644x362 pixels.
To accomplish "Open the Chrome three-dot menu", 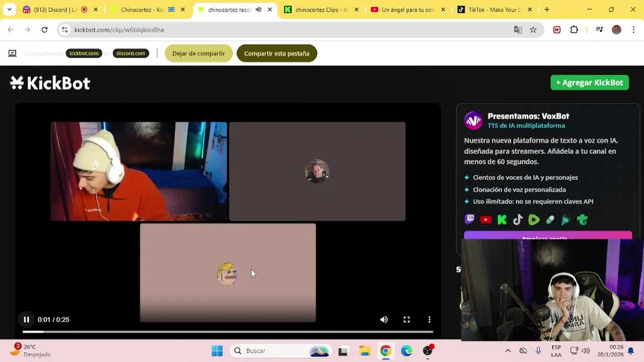I will (632, 30).
